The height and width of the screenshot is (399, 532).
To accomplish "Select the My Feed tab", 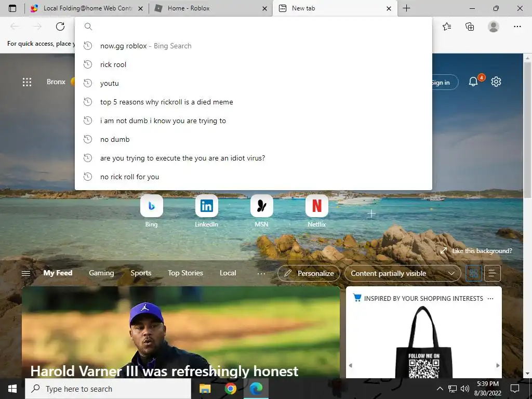I will (58, 273).
